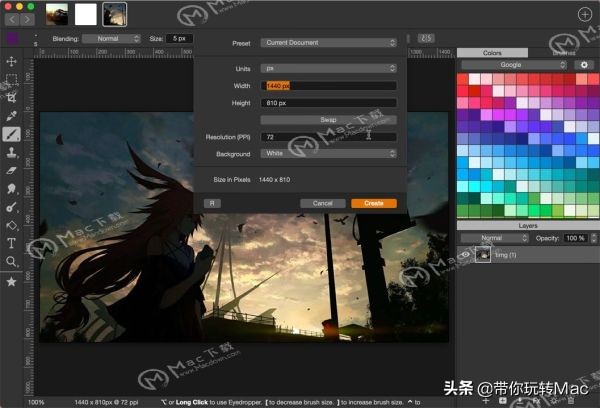Click the Create button
This screenshot has width=600, height=408.
pos(374,203)
